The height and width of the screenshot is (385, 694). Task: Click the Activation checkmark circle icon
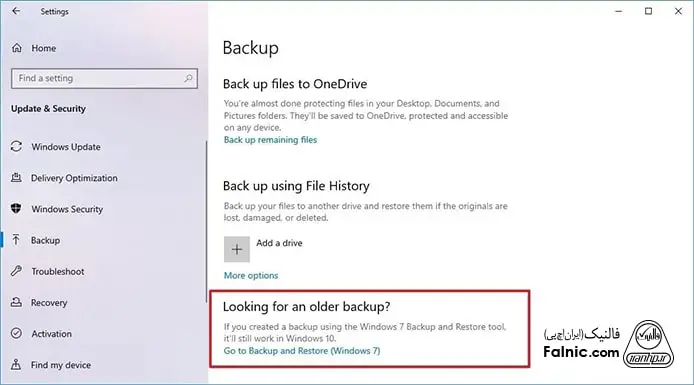click(16, 334)
